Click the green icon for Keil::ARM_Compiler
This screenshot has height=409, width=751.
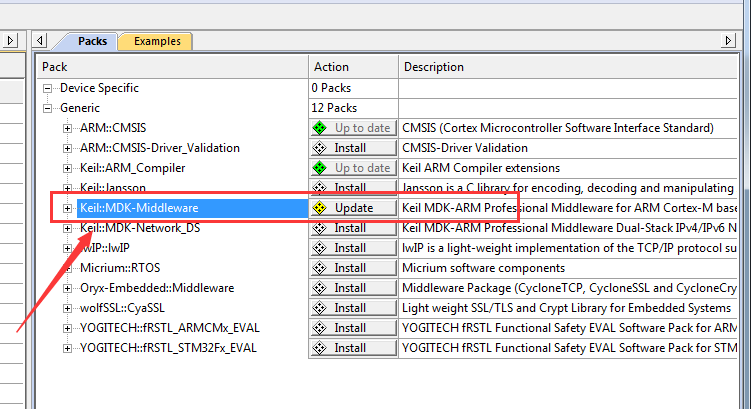320,168
